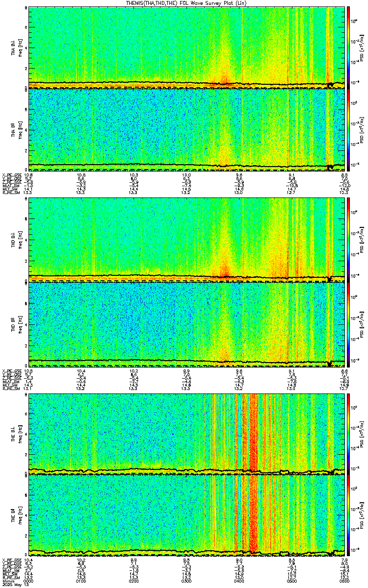Viewport: 368px width, 588px height.
Task: Click the 0100 time tick label at the bottom
Action: click(x=81, y=581)
